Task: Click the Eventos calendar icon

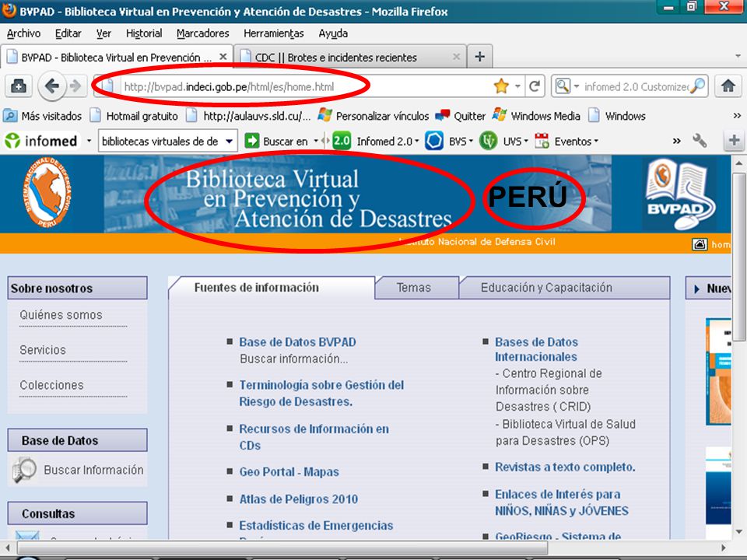Action: (x=542, y=141)
